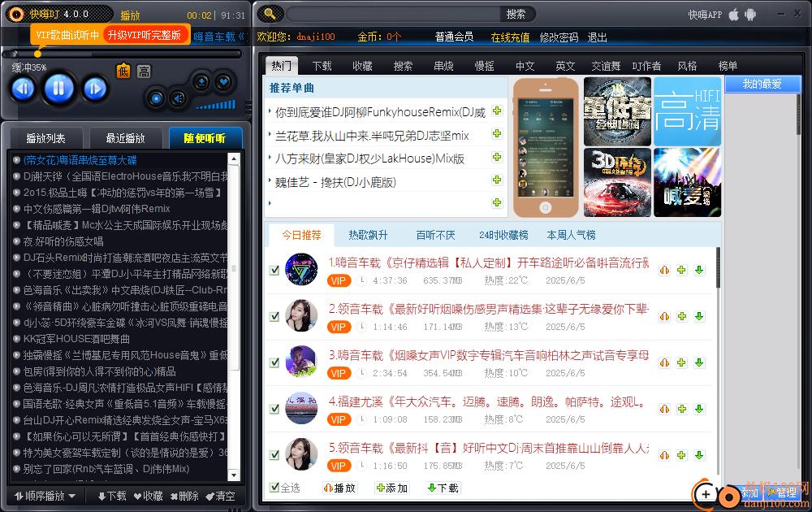Download song 5 green arrow icon
Screen dimensions: 812x512
point(699,455)
